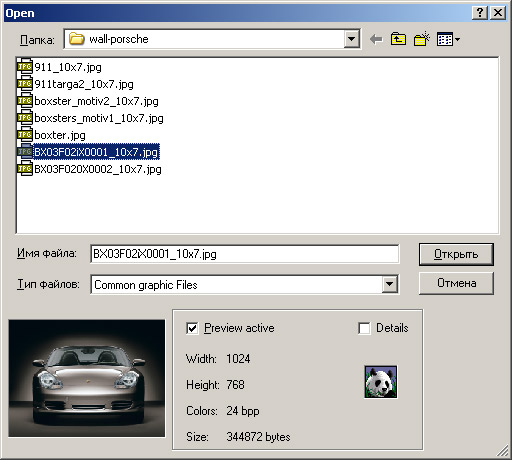This screenshot has height=460, width=512.
Task: Disable the Preview active checkbox
Action: [x=192, y=328]
